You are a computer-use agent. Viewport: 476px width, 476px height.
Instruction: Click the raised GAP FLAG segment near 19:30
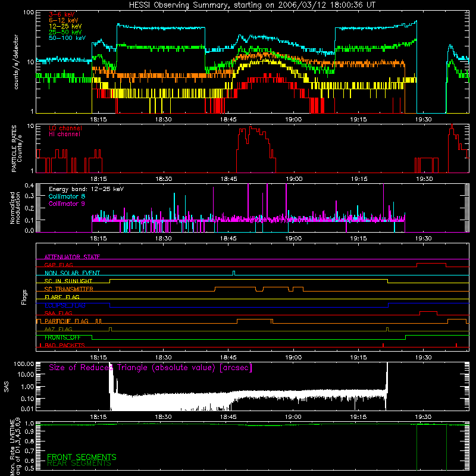pos(431,264)
